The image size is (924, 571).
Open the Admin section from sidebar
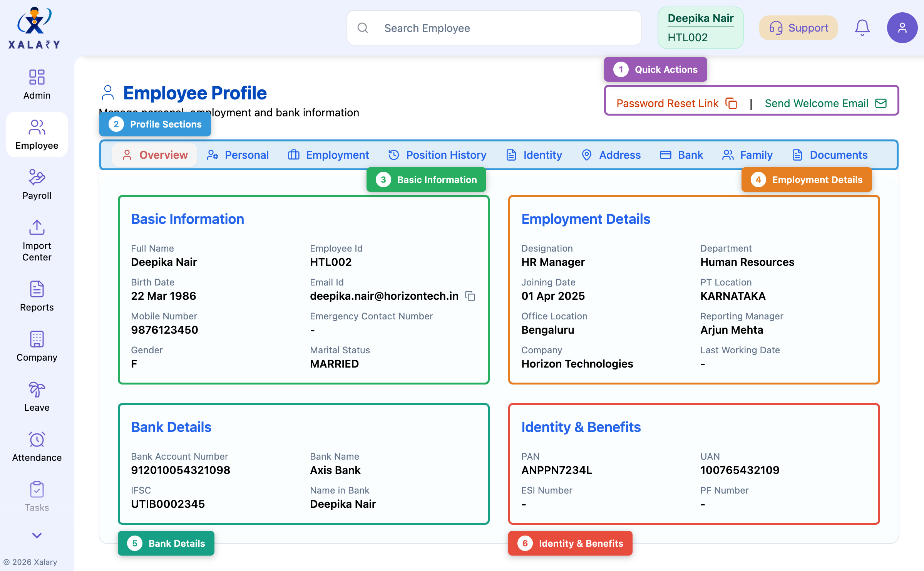37,84
